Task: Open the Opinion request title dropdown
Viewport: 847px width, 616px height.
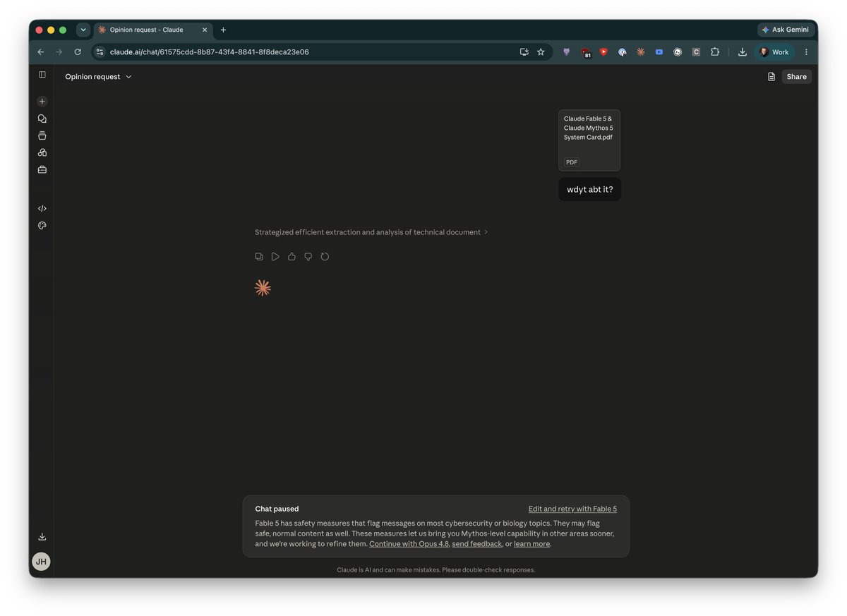Action: click(98, 77)
